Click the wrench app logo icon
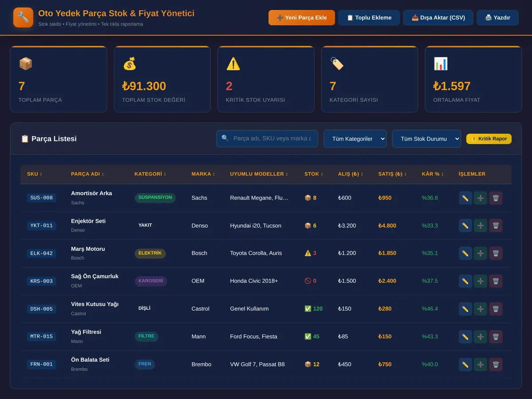 (23, 18)
